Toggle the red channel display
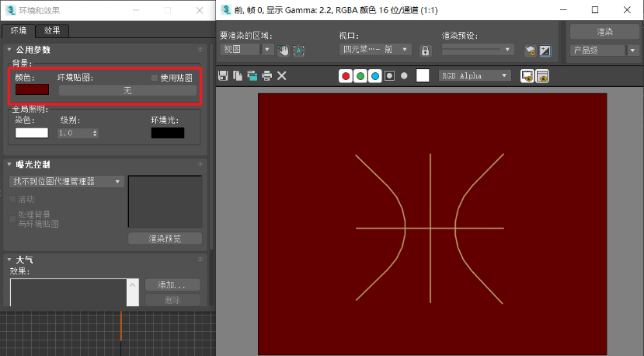This screenshot has width=644, height=356. click(346, 75)
